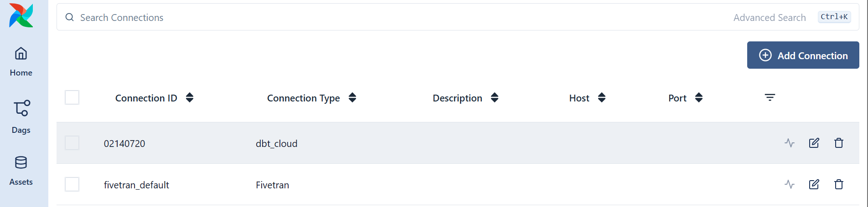Edit the fivetran_default connection

pos(814,185)
